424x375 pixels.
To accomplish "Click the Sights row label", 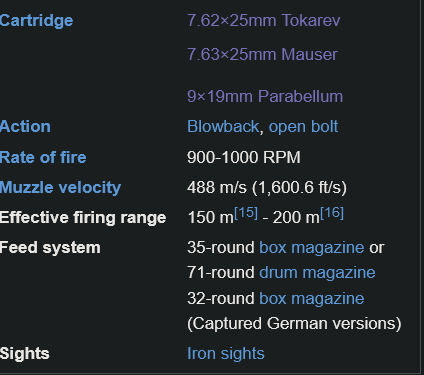I will pos(25,354).
